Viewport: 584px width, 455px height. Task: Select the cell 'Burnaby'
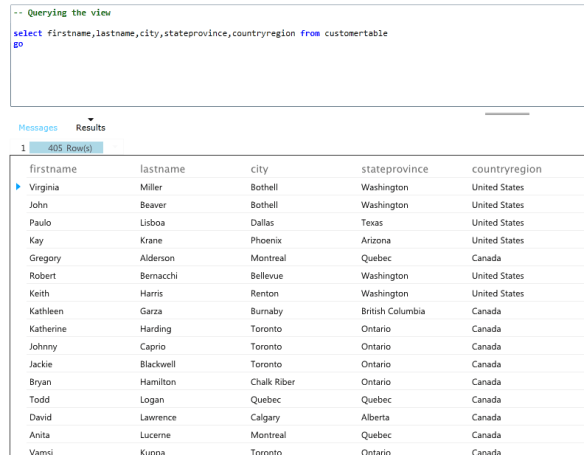(267, 311)
